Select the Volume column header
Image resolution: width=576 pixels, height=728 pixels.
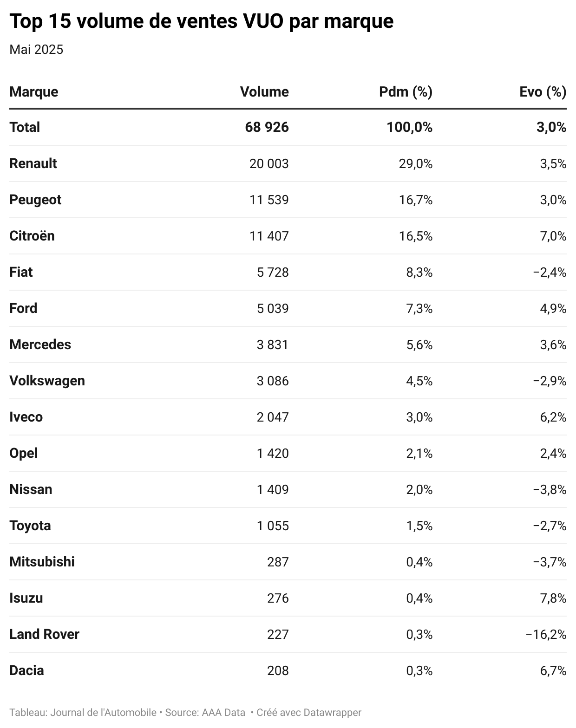pos(264,92)
